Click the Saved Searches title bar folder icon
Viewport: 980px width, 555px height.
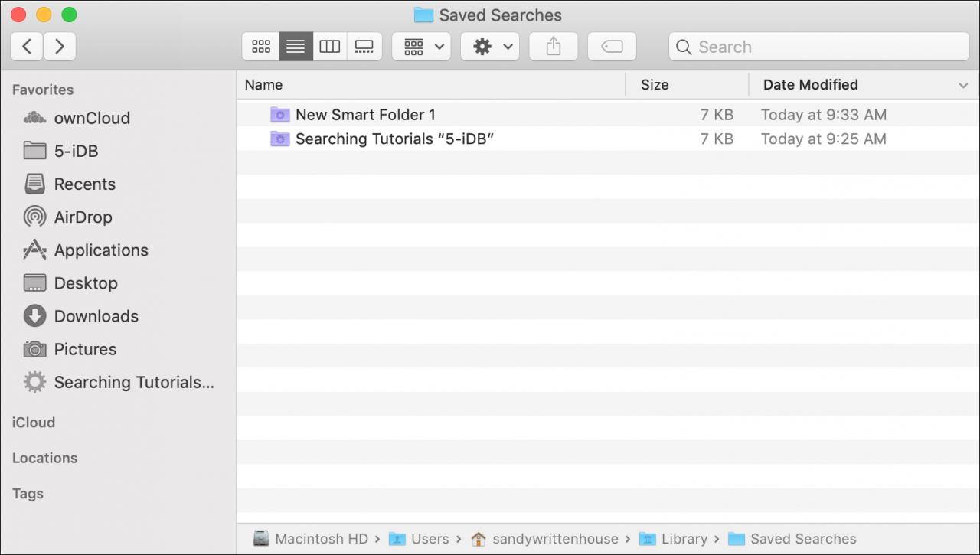(x=423, y=15)
